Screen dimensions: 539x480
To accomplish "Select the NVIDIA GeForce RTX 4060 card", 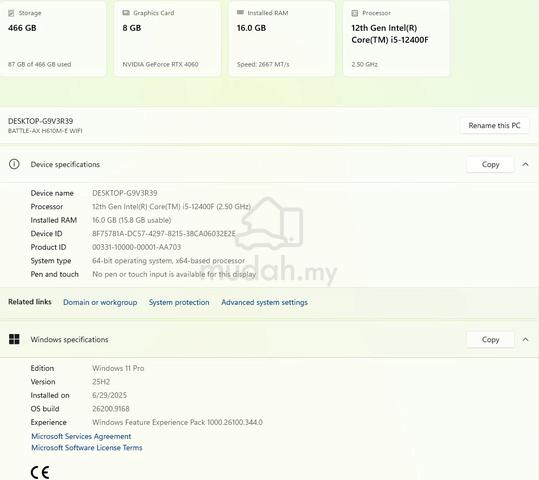I will click(167, 38).
